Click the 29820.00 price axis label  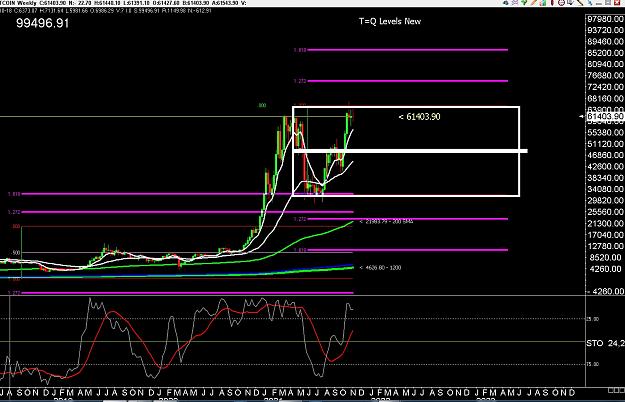tap(605, 200)
